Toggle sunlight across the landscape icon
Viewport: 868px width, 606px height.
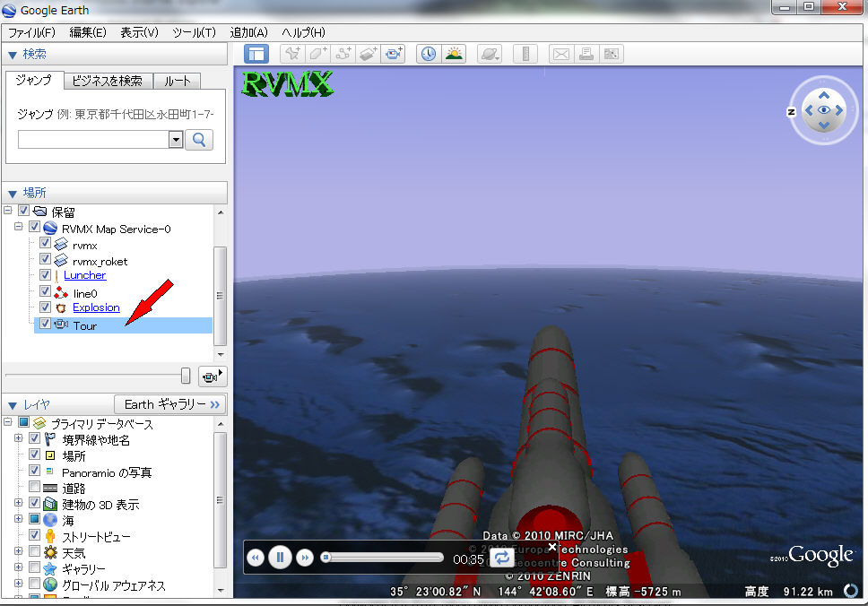[454, 54]
